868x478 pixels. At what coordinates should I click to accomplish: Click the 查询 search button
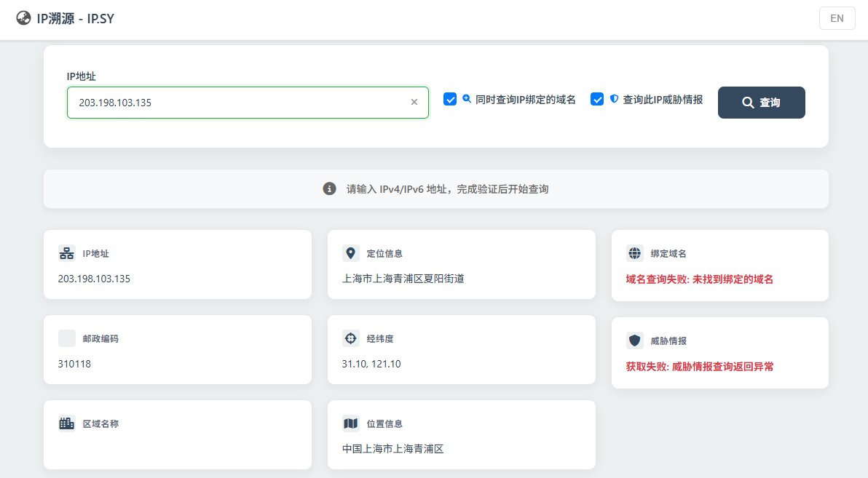pyautogui.click(x=761, y=103)
